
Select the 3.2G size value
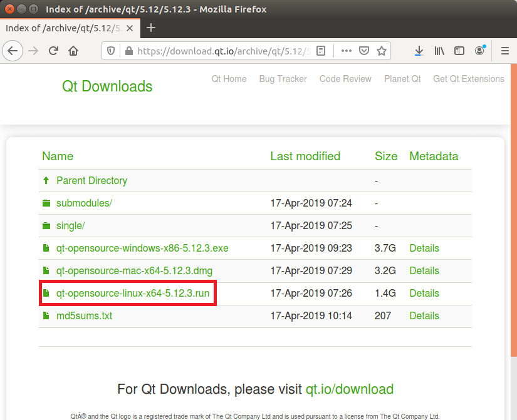pyautogui.click(x=385, y=270)
